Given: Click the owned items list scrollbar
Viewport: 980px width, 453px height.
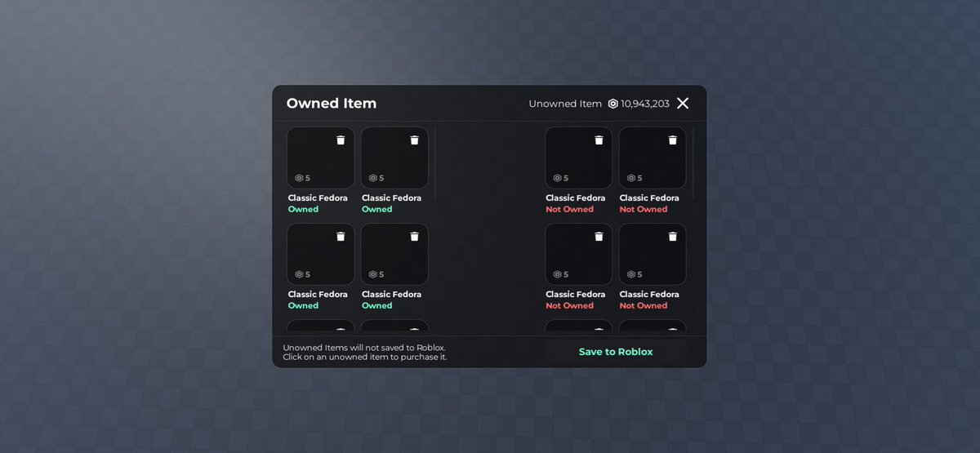Looking at the screenshot, I should tap(435, 163).
